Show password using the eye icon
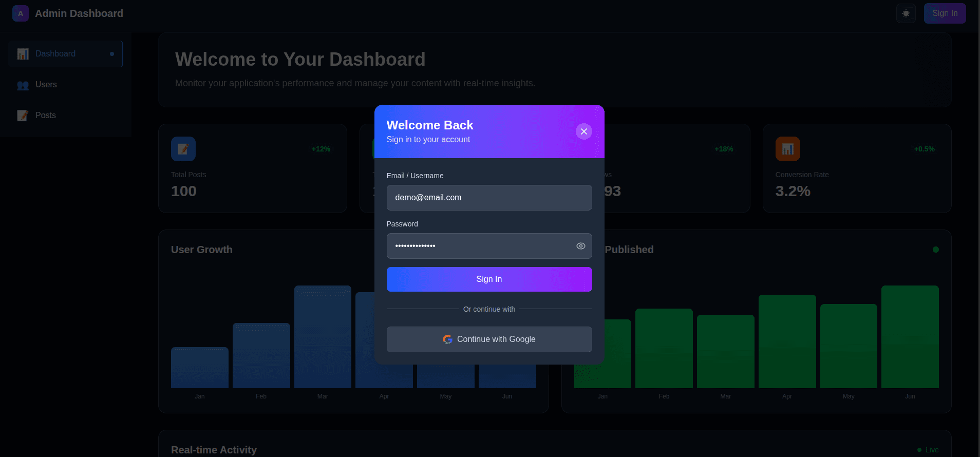This screenshot has height=457, width=980. click(580, 246)
